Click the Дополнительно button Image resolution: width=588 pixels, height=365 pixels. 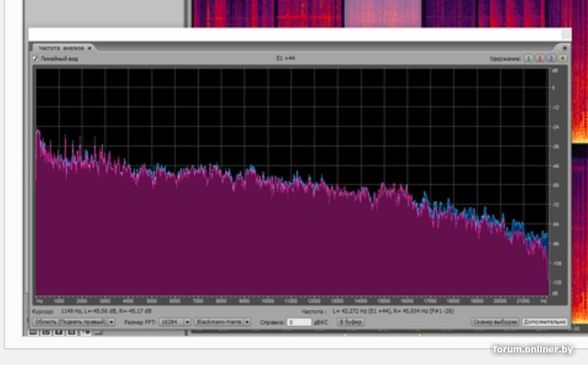pos(544,322)
